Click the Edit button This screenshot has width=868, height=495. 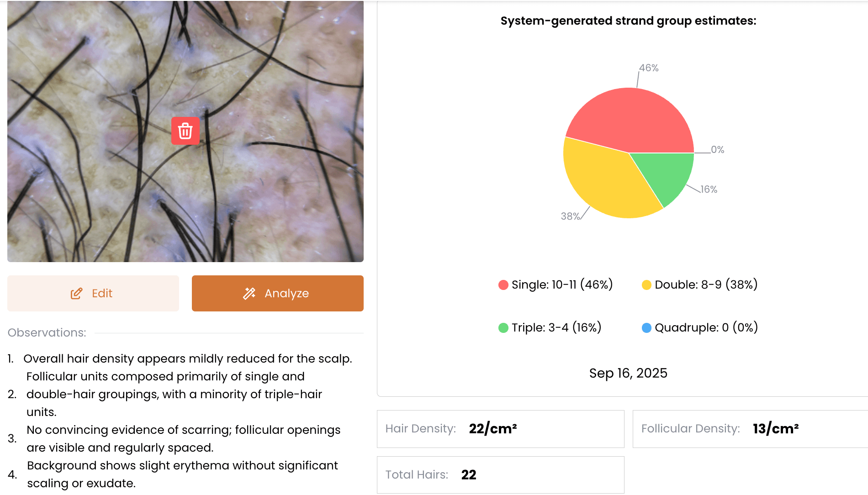point(93,293)
